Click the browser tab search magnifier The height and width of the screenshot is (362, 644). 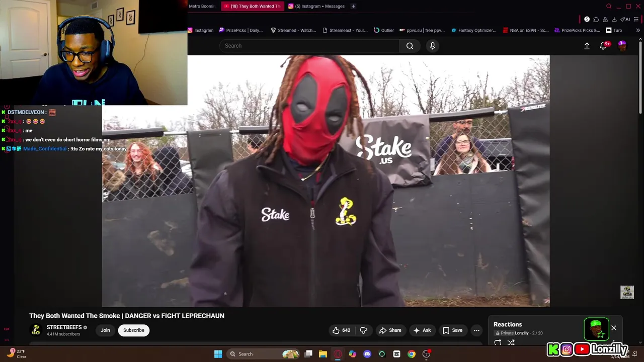[609, 6]
